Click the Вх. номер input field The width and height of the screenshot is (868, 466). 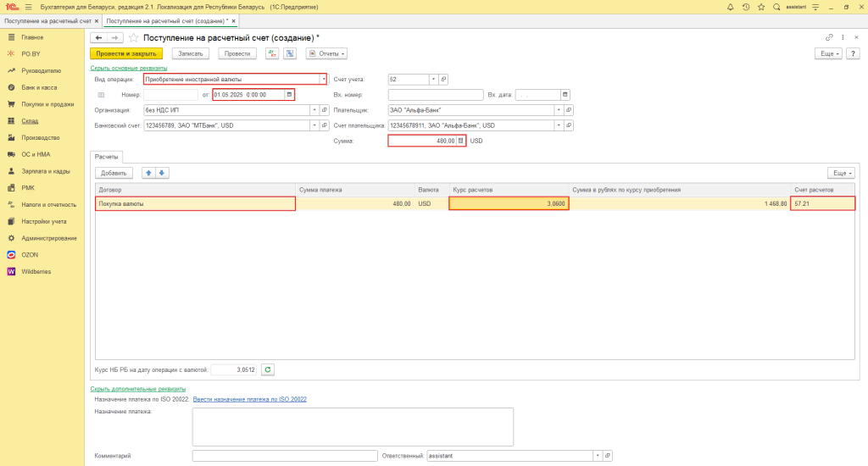[436, 95]
